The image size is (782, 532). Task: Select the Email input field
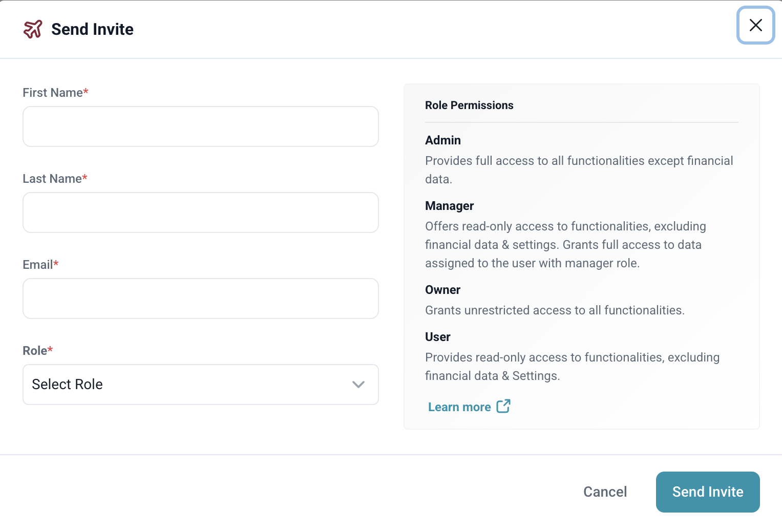[x=200, y=299]
